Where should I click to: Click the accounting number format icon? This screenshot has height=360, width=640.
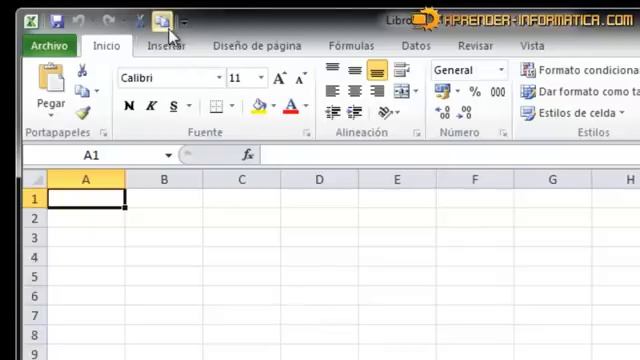pos(442,91)
